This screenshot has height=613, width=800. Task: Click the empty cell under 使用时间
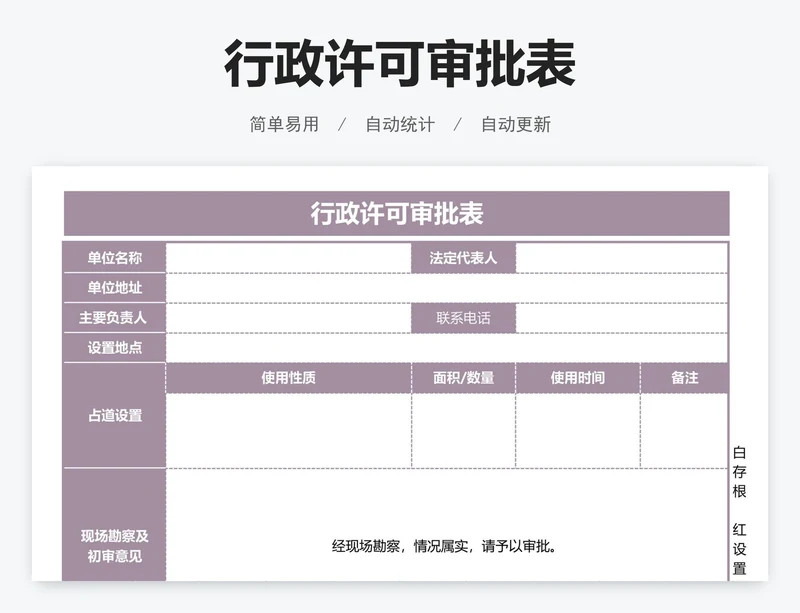click(x=578, y=430)
